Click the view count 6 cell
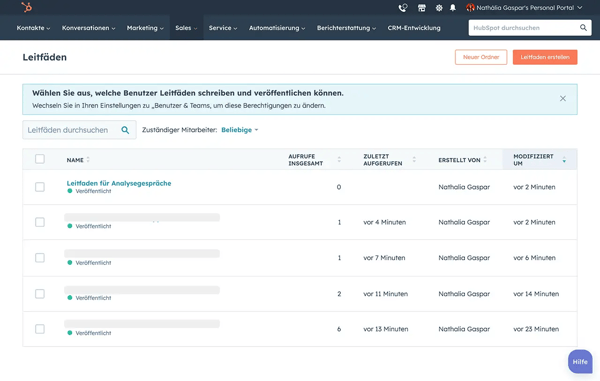The height and width of the screenshot is (381, 600). (x=339, y=329)
